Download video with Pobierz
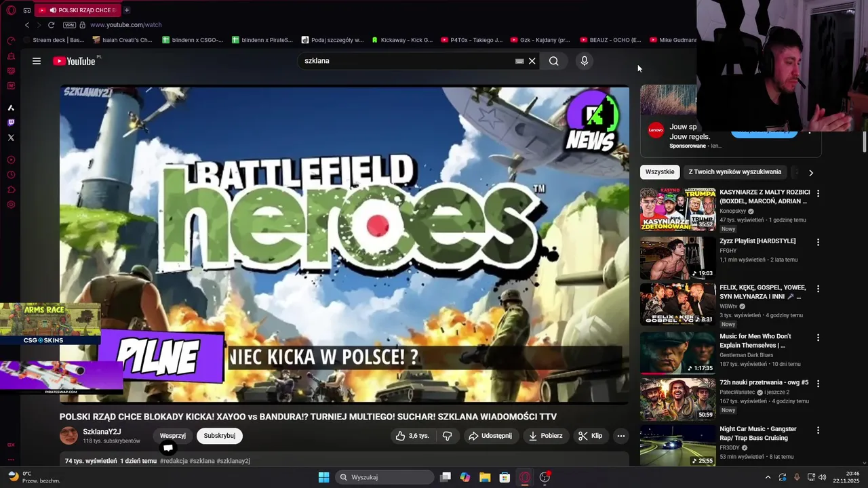The width and height of the screenshot is (868, 488). [x=546, y=436]
